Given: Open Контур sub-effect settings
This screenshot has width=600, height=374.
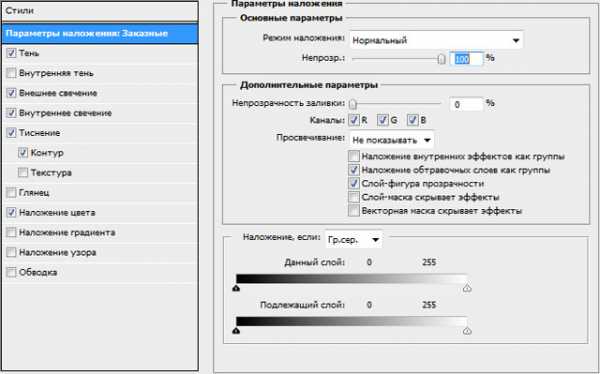Looking at the screenshot, I should 47,153.
